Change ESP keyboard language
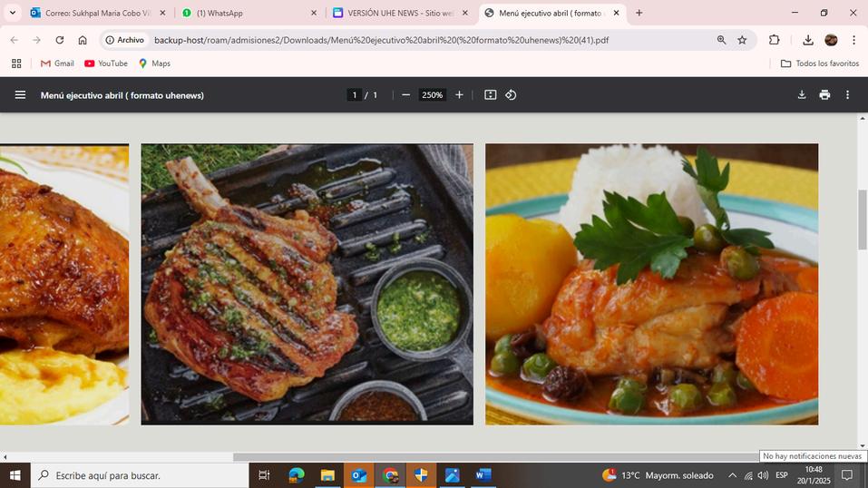 tap(782, 475)
